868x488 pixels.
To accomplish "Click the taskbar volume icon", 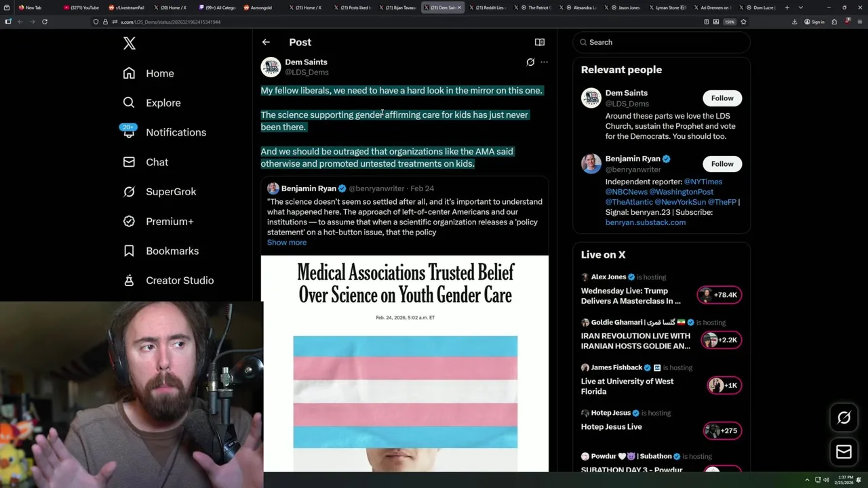I will pyautogui.click(x=826, y=480).
